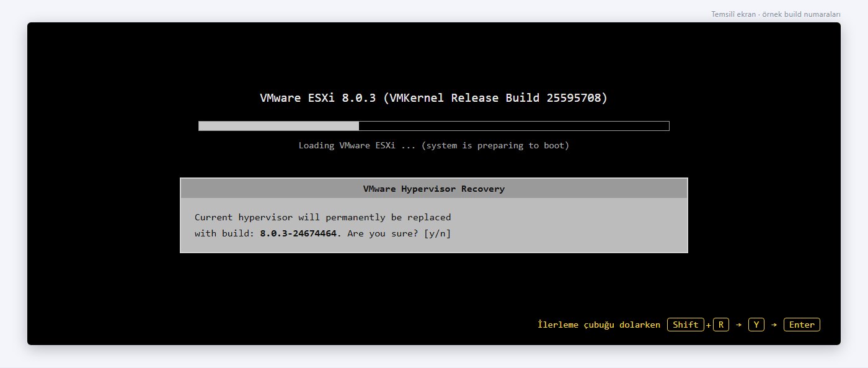Click the Enter keycap hint
This screenshot has height=368, width=868.
tap(802, 325)
